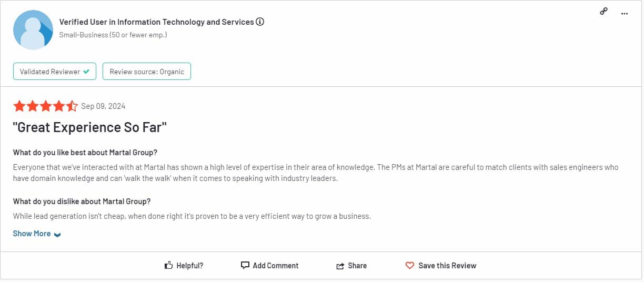This screenshot has height=282, width=644.
Task: Click the Review source: Organic badge
Action: [147, 72]
